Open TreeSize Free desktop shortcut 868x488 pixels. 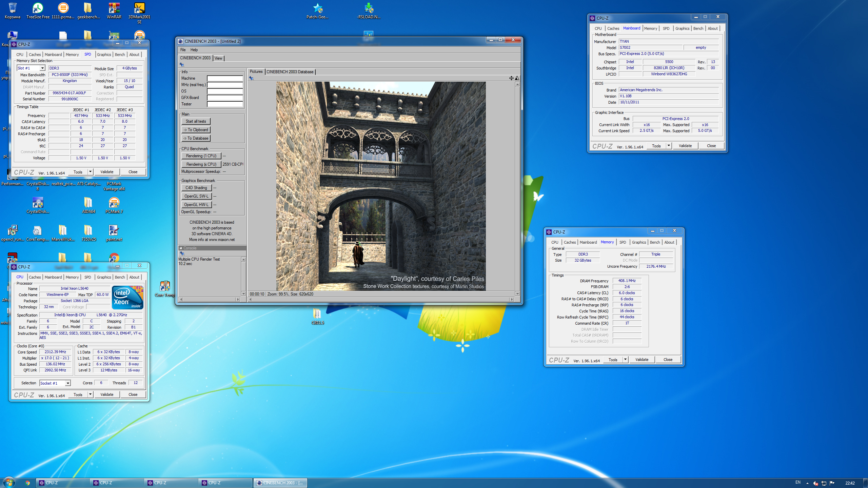click(x=38, y=11)
